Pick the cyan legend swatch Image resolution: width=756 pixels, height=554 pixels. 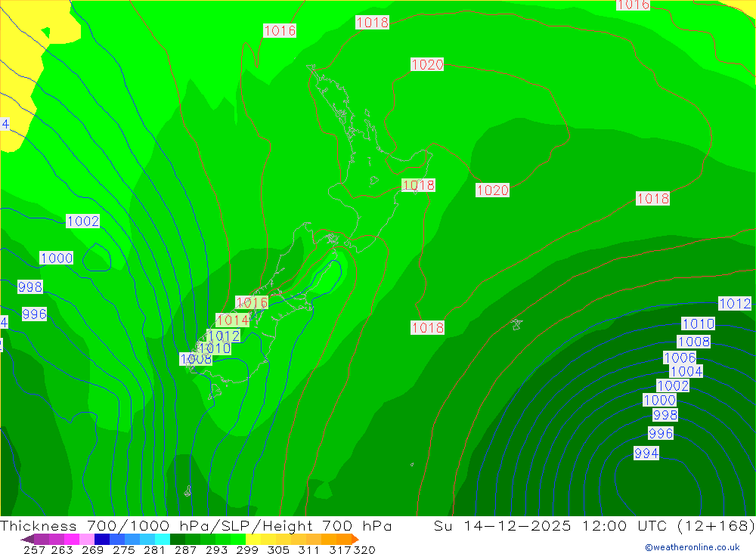tap(163, 539)
